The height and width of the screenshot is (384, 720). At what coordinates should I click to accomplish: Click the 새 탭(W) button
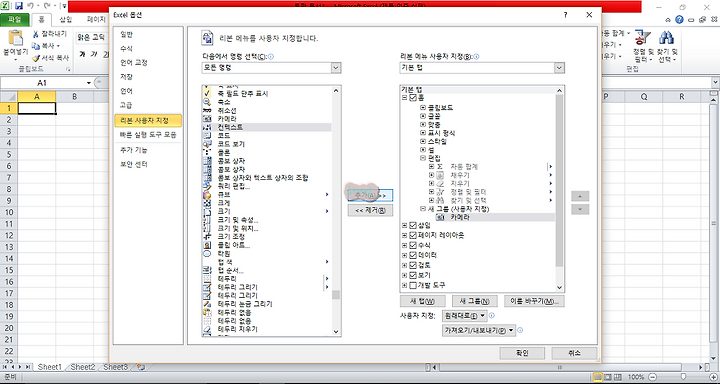422,301
